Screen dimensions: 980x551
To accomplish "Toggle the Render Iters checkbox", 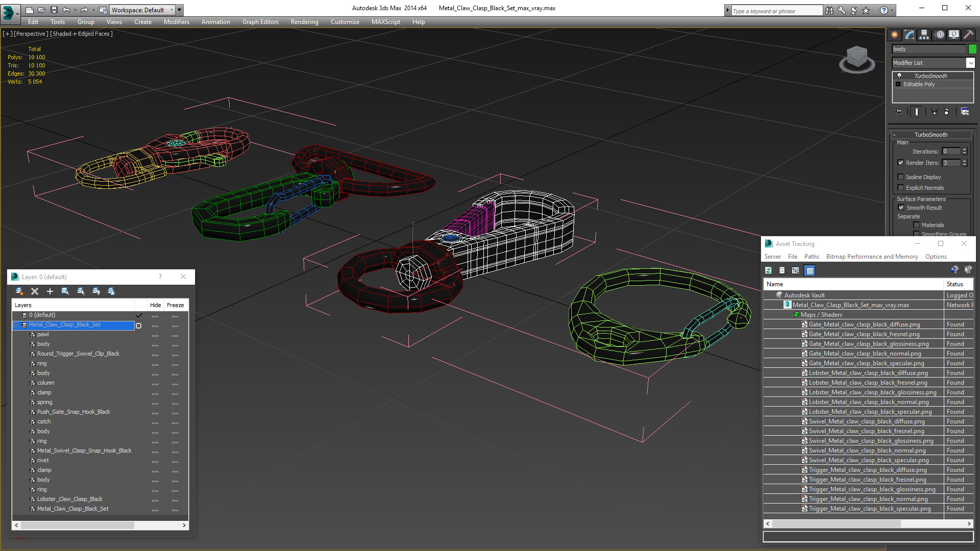I will [x=900, y=163].
